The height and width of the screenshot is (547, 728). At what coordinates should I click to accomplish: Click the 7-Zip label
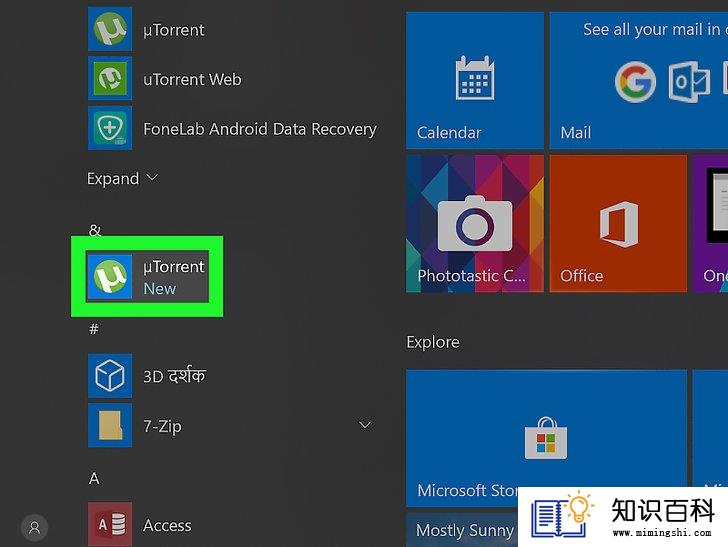point(162,426)
